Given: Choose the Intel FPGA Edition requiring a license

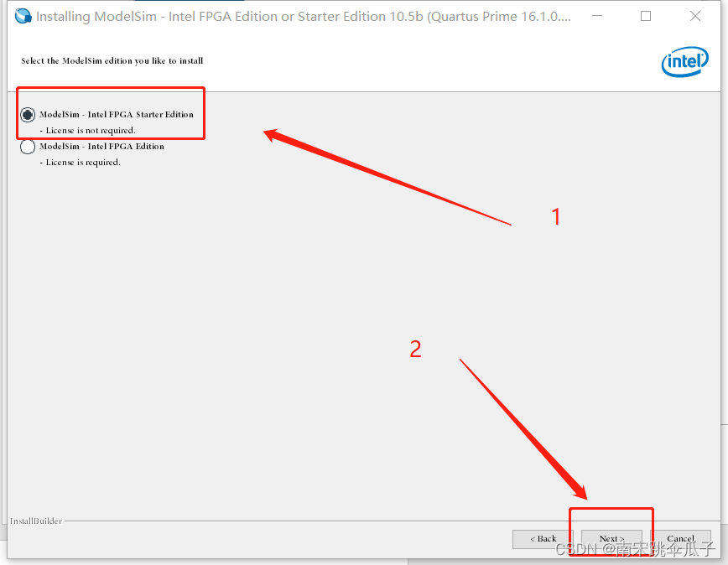Looking at the screenshot, I should point(28,147).
